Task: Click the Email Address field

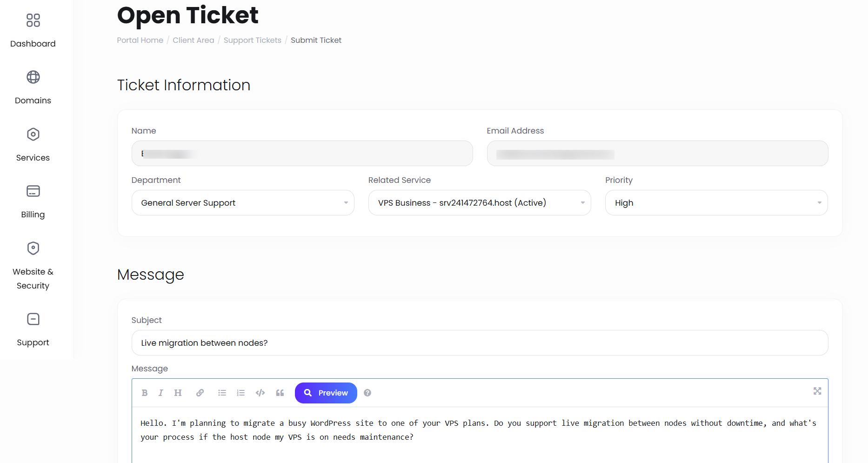Action: (657, 153)
